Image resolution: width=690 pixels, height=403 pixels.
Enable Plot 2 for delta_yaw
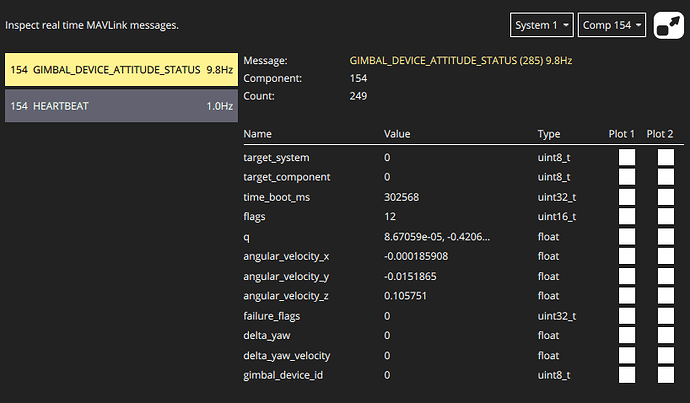[x=666, y=335]
